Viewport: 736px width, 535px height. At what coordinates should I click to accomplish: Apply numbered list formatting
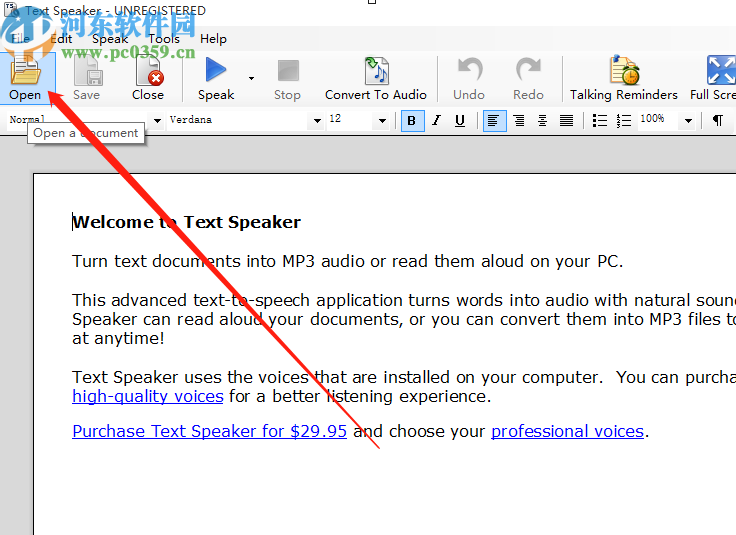pyautogui.click(x=624, y=121)
